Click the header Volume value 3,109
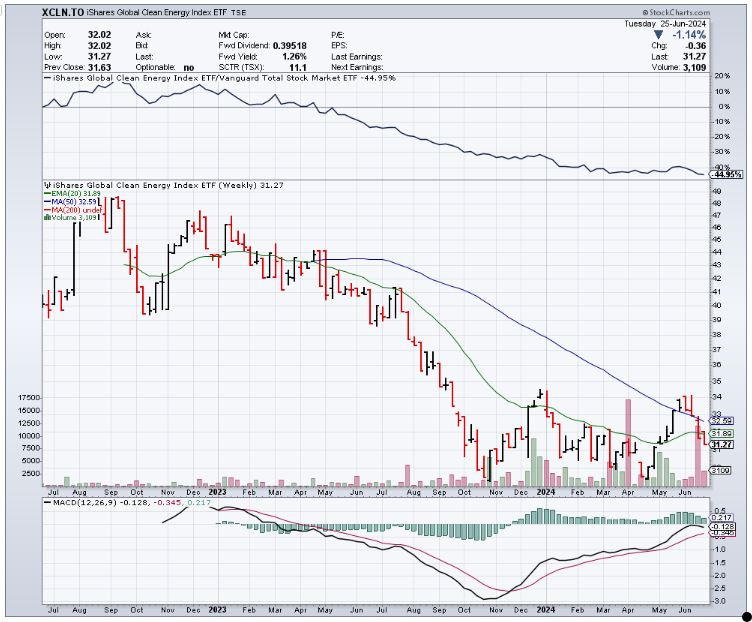This screenshot has width=752, height=622. pyautogui.click(x=693, y=68)
